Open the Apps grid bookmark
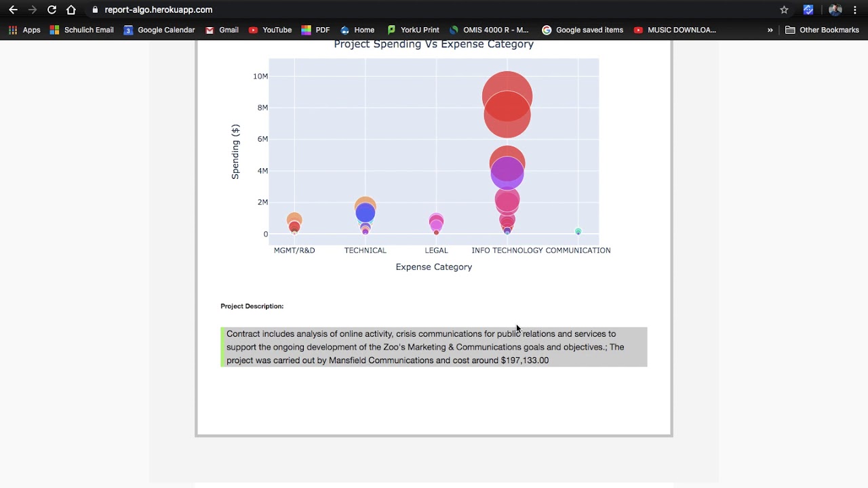The image size is (868, 488). click(x=24, y=30)
